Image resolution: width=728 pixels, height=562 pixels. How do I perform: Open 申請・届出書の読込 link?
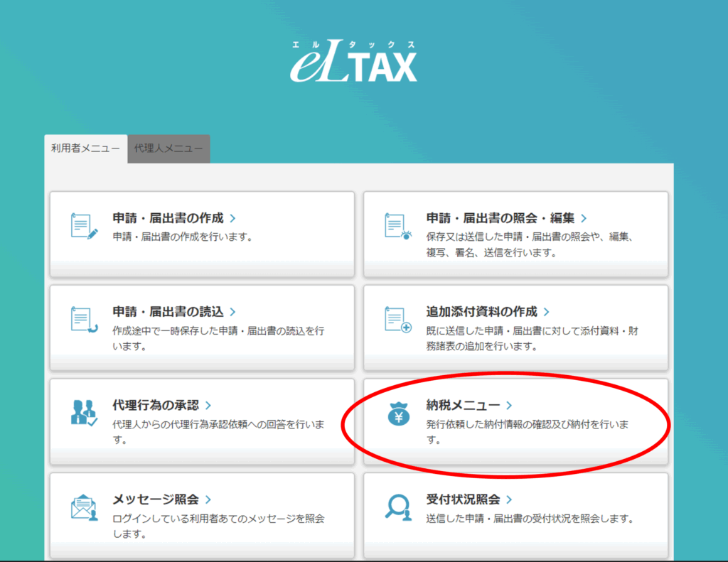point(168,311)
